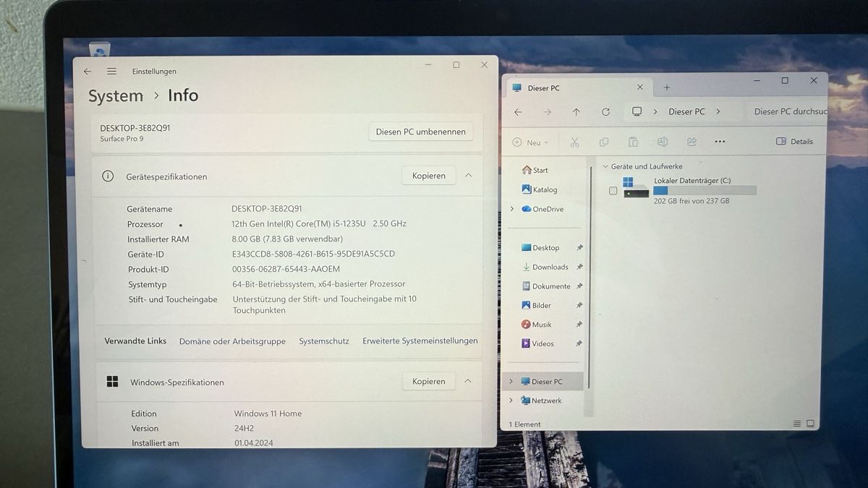Copy Gerätespezifikationen with Kopieren button

point(428,176)
